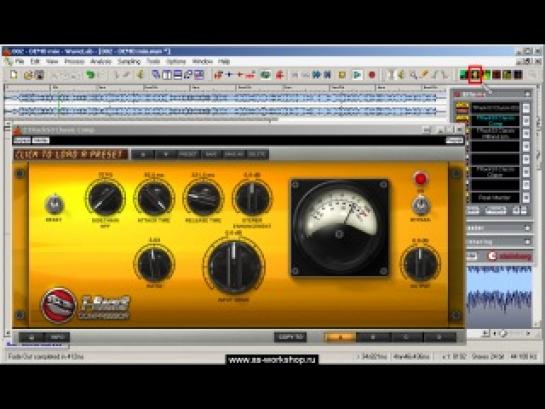Toggle the Final Master slot button
This screenshot has height=409, width=545.
tap(526, 197)
